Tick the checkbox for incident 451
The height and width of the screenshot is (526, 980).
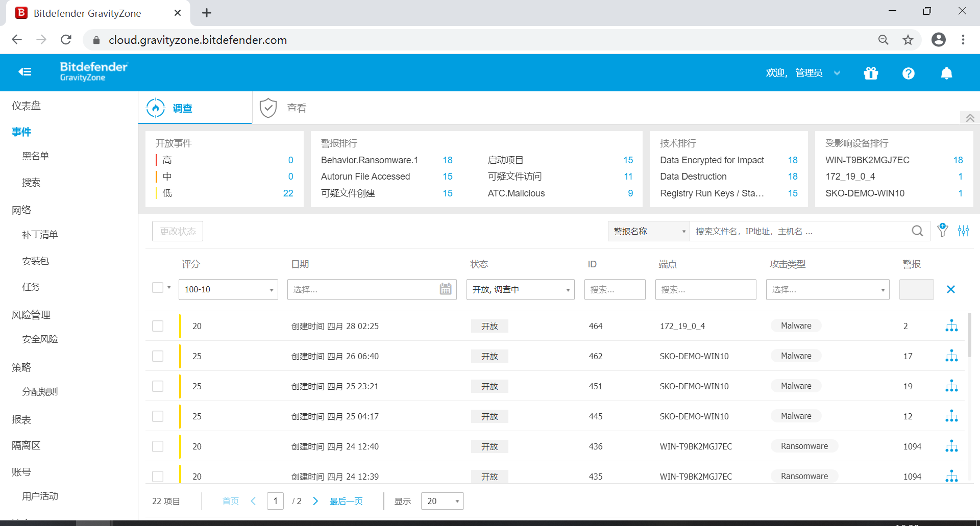point(158,386)
